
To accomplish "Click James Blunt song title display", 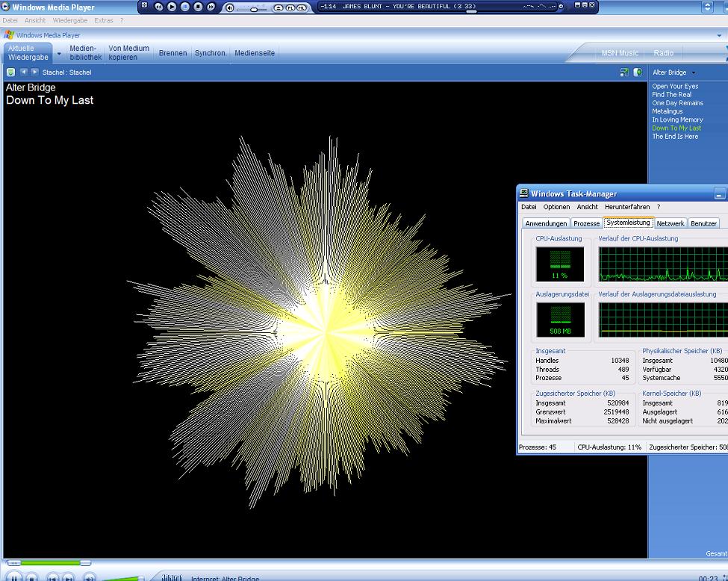I will pos(408,7).
